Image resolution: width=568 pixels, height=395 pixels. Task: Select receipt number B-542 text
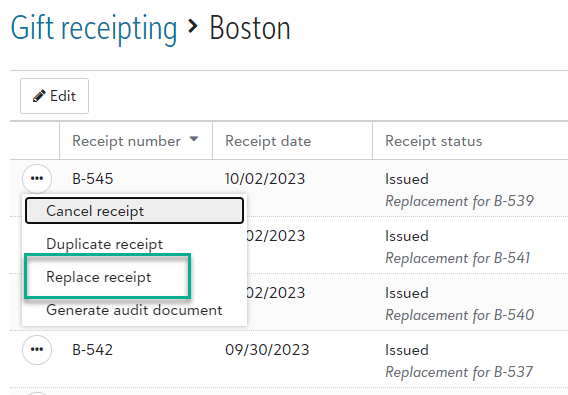click(93, 350)
